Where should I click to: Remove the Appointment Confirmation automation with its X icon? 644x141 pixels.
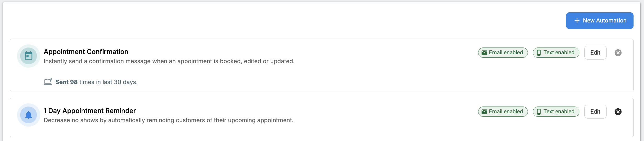[x=618, y=53]
